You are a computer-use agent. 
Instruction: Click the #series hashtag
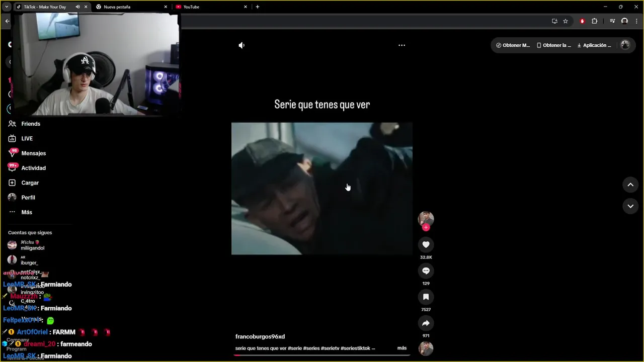pyautogui.click(x=311, y=348)
